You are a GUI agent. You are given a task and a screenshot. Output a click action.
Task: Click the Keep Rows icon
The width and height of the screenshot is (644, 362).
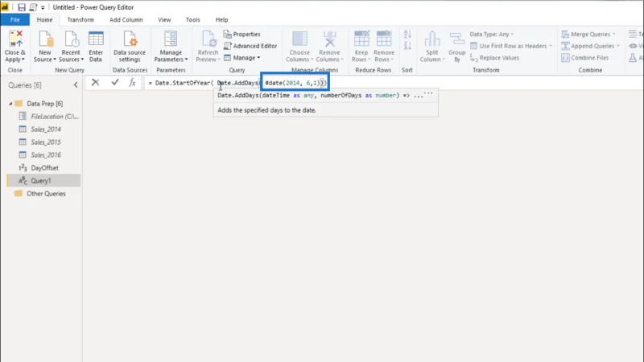361,39
